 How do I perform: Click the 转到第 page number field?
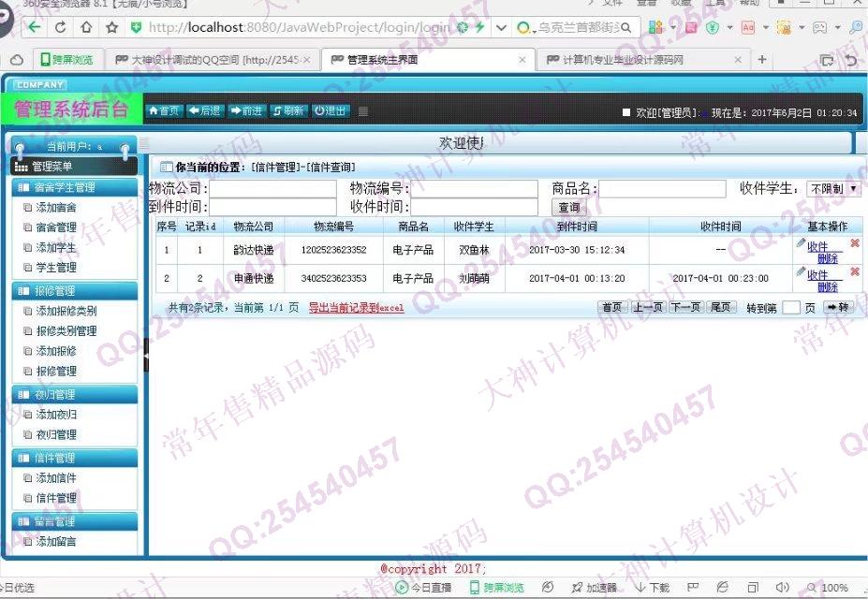[791, 308]
